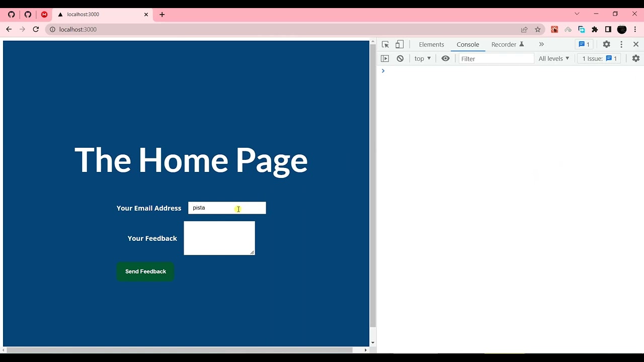Open the tab search chevron

(x=577, y=14)
